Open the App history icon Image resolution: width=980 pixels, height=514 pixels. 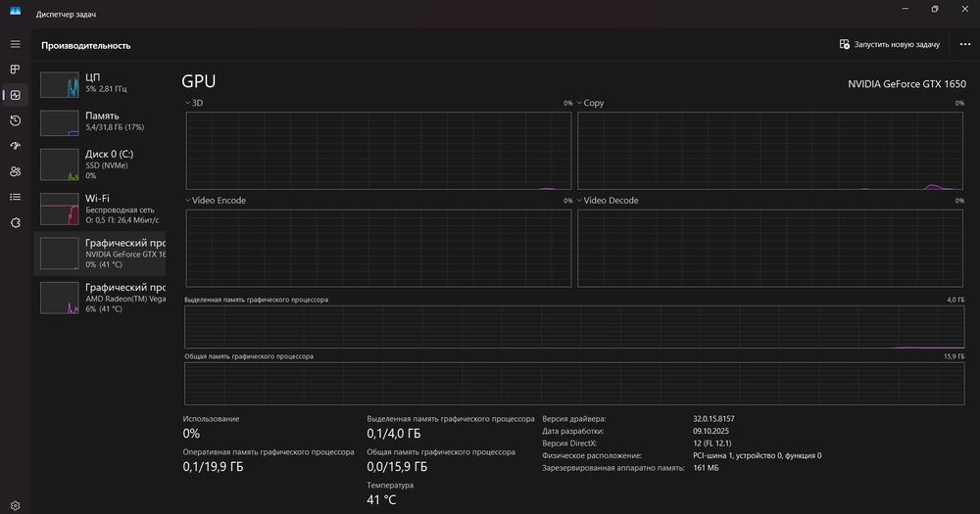pos(15,120)
